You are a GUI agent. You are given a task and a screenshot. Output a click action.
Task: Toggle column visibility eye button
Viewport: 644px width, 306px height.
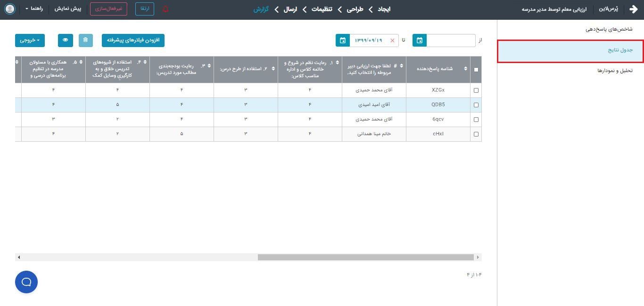(x=66, y=40)
